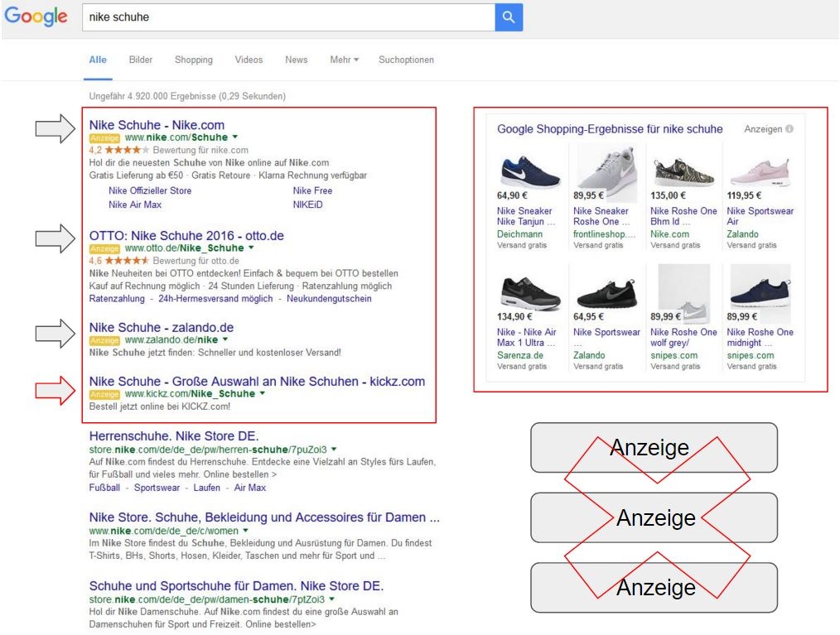This screenshot has width=840, height=635.
Task: Open the Google logo homepage link
Action: 36,17
